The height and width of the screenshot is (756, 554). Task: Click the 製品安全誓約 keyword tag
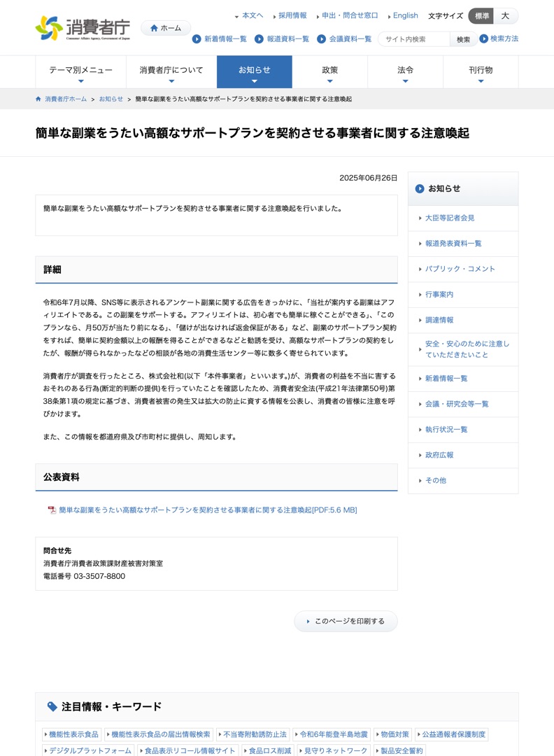pyautogui.click(x=400, y=750)
